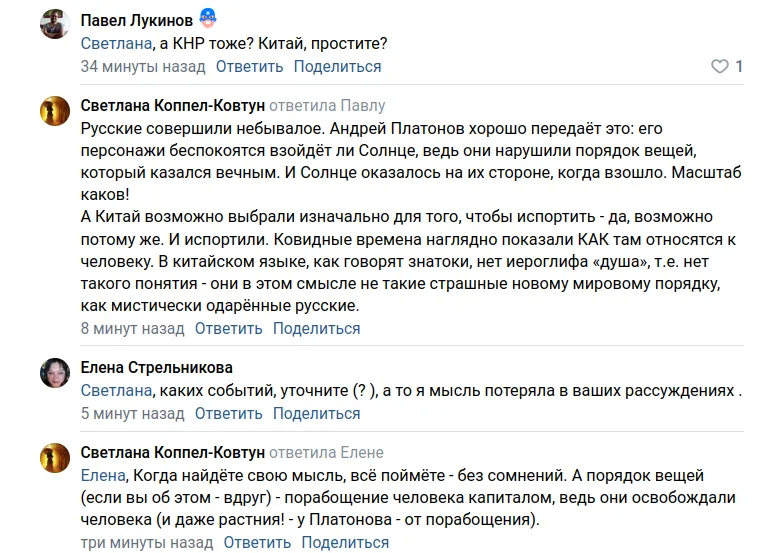The width and height of the screenshot is (765, 553).
Task: Click the 'Светлана' mention in Павел's comment
Action: pos(116,44)
